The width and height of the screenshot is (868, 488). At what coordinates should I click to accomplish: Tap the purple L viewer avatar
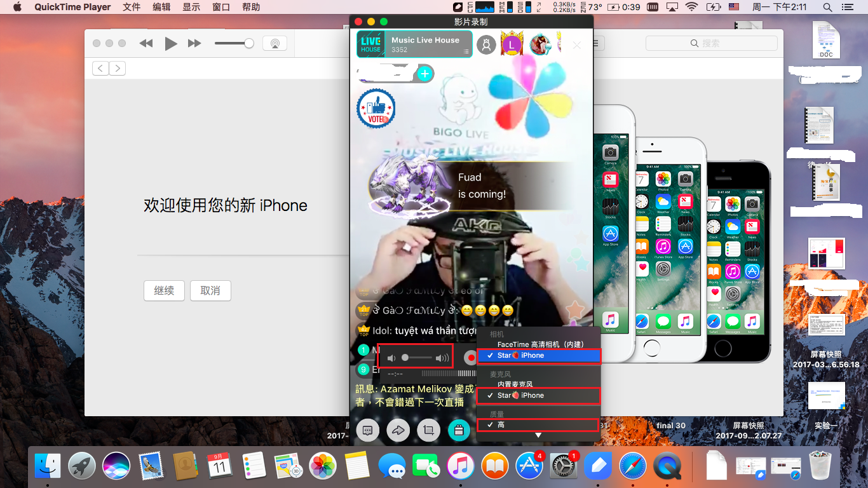click(x=512, y=44)
